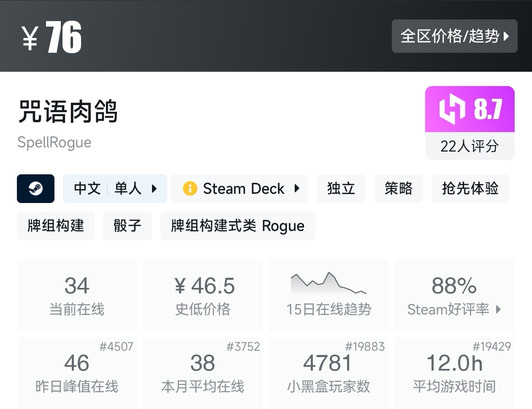The height and width of the screenshot is (409, 532).
Task: Click the ¥76 current price
Action: pos(52,37)
